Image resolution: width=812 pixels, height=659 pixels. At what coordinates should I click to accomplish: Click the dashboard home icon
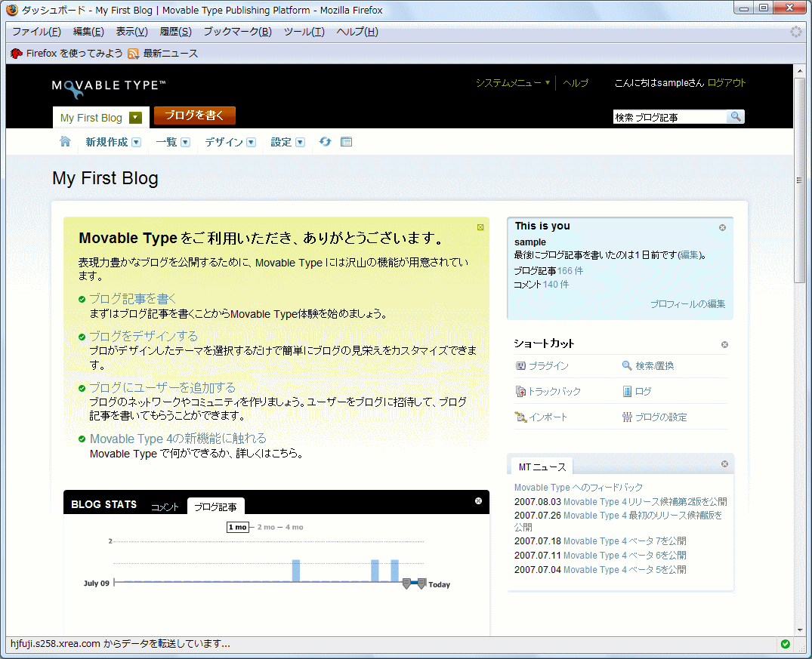(65, 141)
